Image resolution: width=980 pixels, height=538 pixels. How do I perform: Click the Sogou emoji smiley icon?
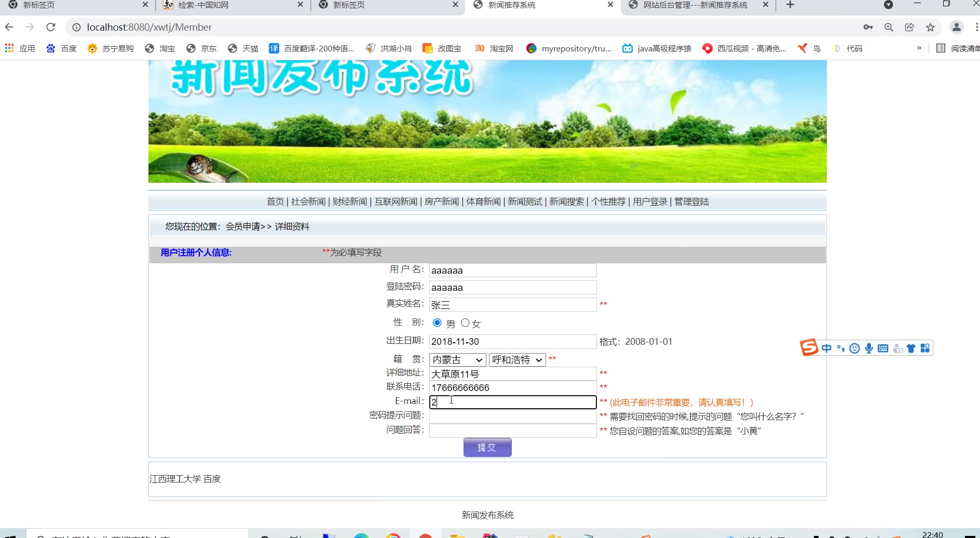click(x=854, y=348)
